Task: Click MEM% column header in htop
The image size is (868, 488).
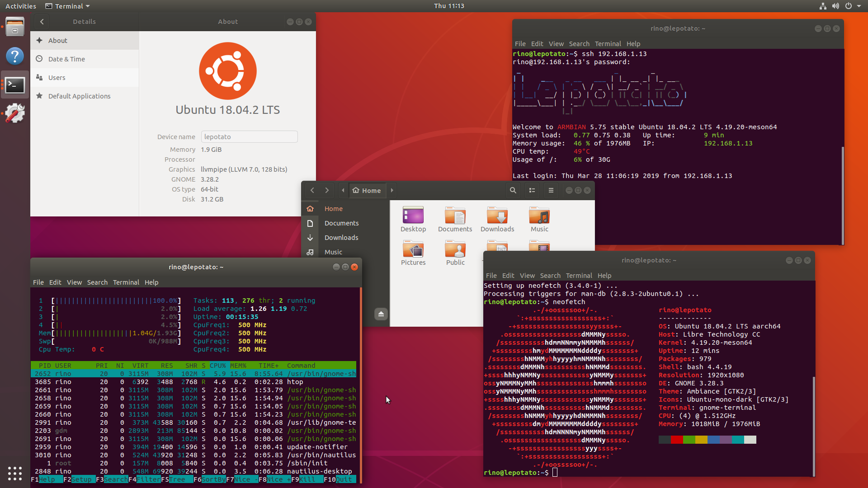Action: click(x=238, y=366)
